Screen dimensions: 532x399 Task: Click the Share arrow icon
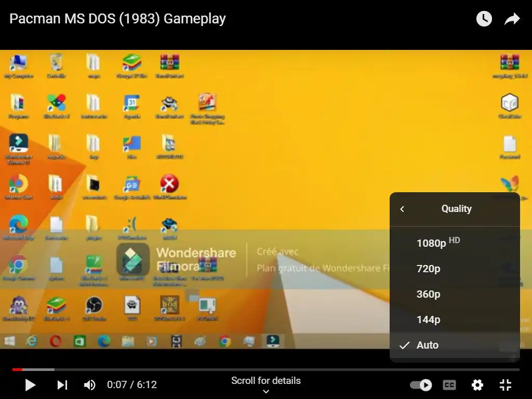tap(512, 19)
